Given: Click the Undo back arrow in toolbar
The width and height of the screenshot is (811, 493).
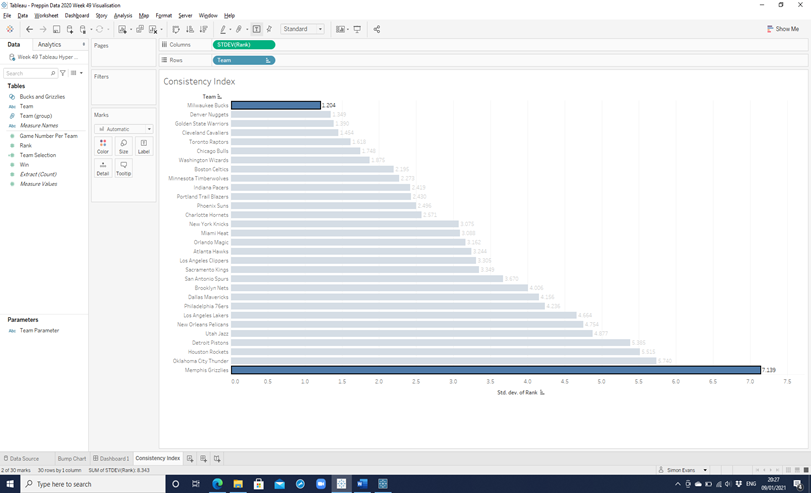Looking at the screenshot, I should [x=29, y=29].
